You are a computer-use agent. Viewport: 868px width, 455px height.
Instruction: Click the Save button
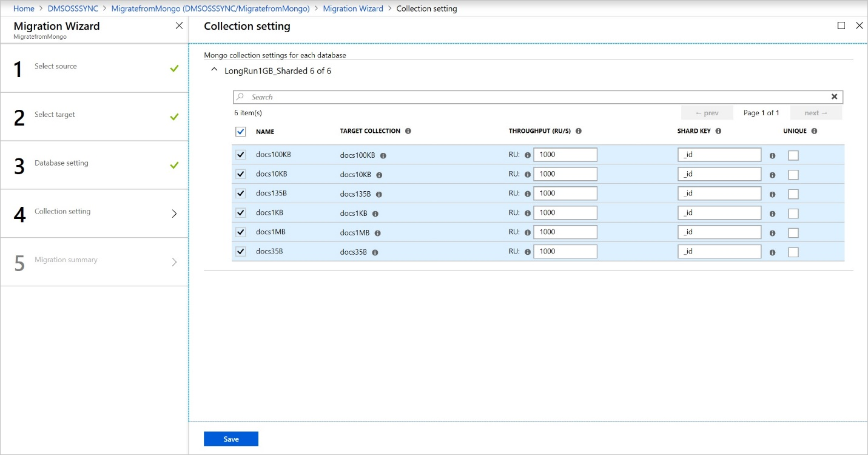[x=231, y=439]
